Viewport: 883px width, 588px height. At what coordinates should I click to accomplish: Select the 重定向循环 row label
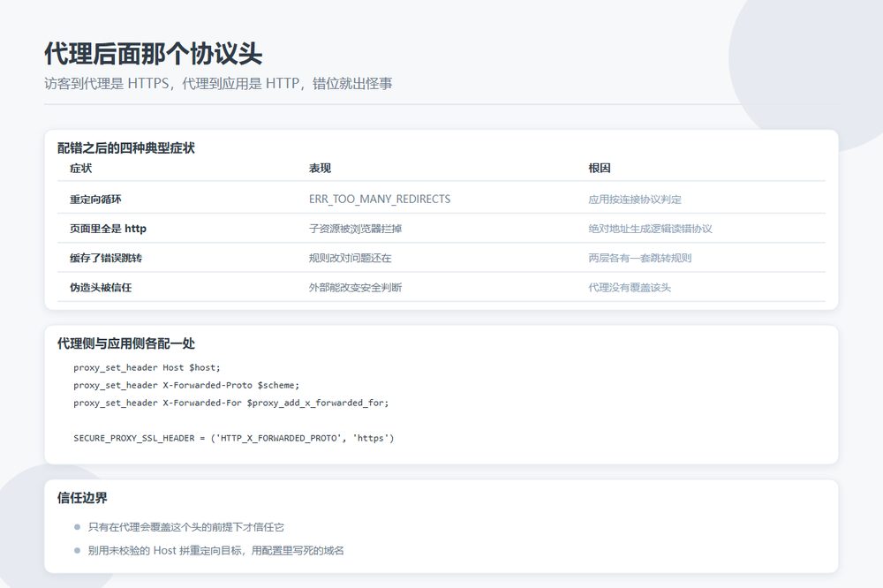(x=95, y=199)
